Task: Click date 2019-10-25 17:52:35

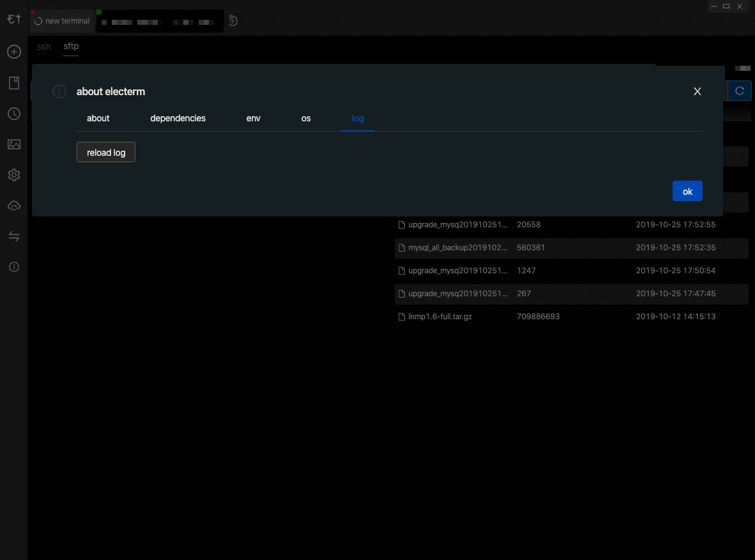Action: point(676,248)
